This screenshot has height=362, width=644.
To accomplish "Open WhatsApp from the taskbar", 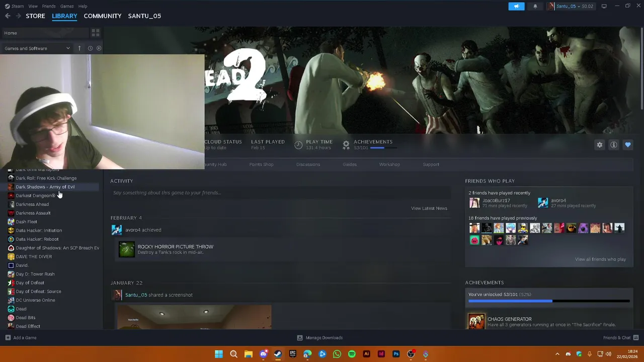I will [x=337, y=354].
